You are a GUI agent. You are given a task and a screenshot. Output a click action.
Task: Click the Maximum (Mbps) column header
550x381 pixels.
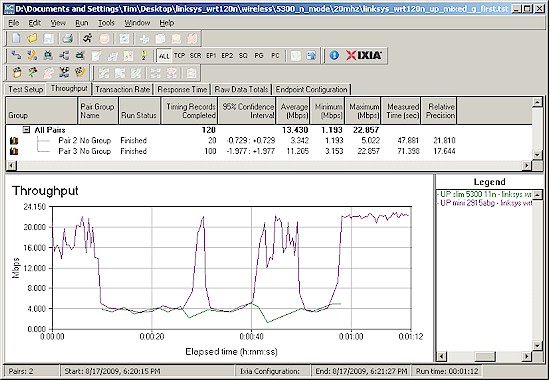point(363,111)
